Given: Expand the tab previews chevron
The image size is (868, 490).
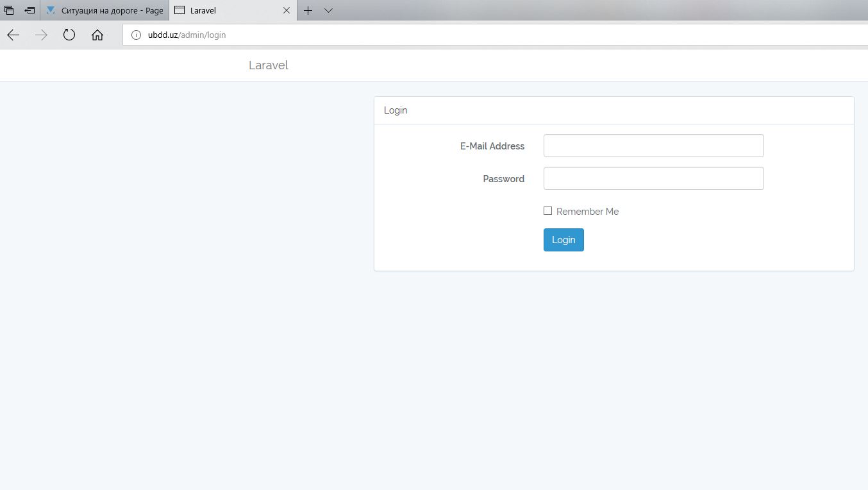Looking at the screenshot, I should [328, 10].
